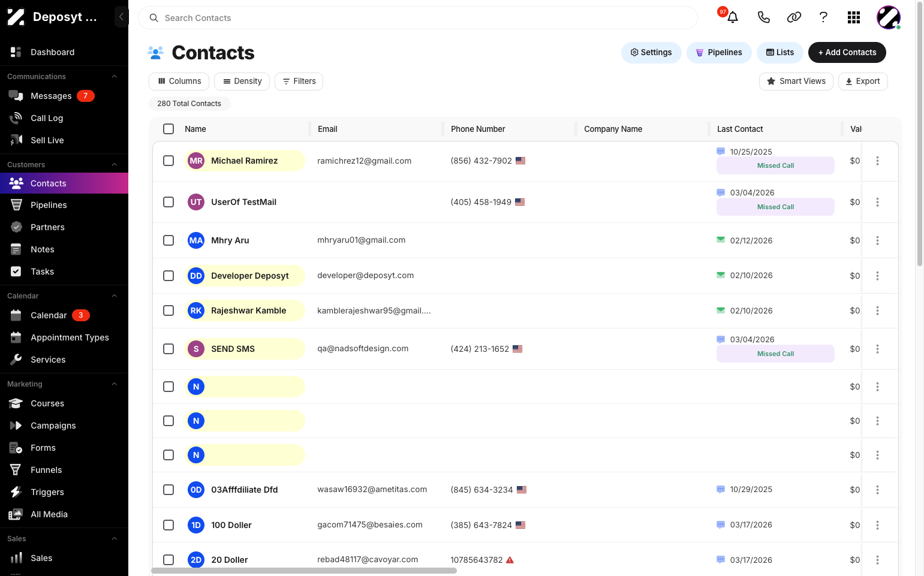Collapse the Sales sidebar section
Viewport: 924px width, 576px height.
[114, 539]
